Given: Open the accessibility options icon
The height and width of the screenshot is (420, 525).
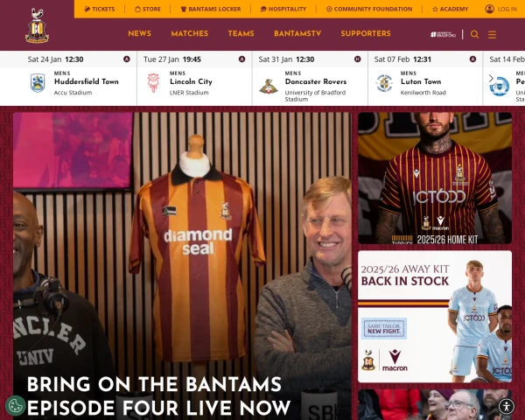Looking at the screenshot, I should (x=507, y=407).
